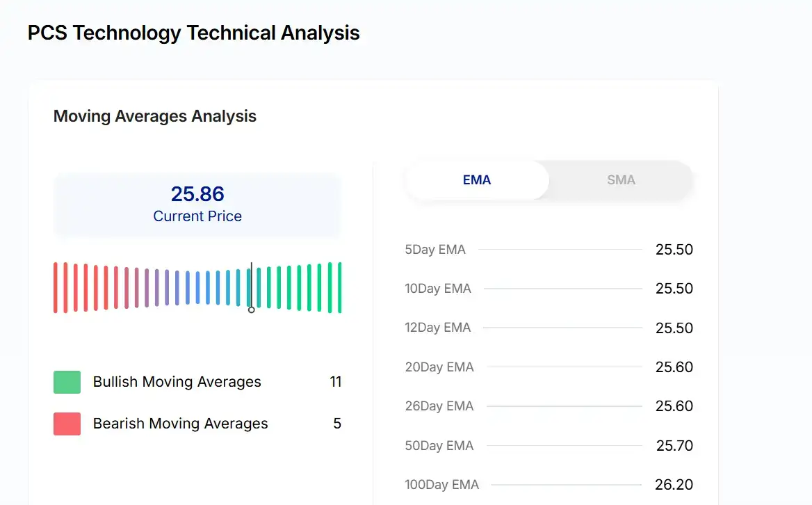Click the green Bullish Moving Averages swatch
812x505 pixels.
point(67,382)
